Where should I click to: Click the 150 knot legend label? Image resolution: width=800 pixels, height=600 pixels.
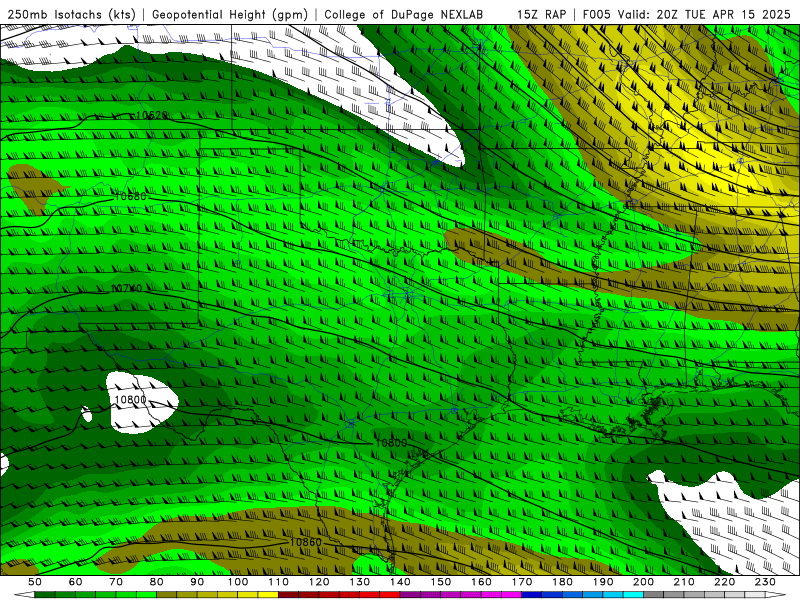click(441, 582)
